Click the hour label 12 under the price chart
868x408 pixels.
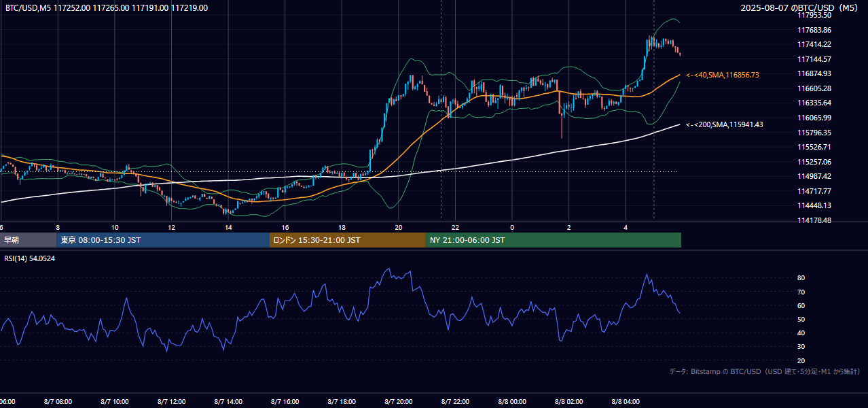coord(172,227)
